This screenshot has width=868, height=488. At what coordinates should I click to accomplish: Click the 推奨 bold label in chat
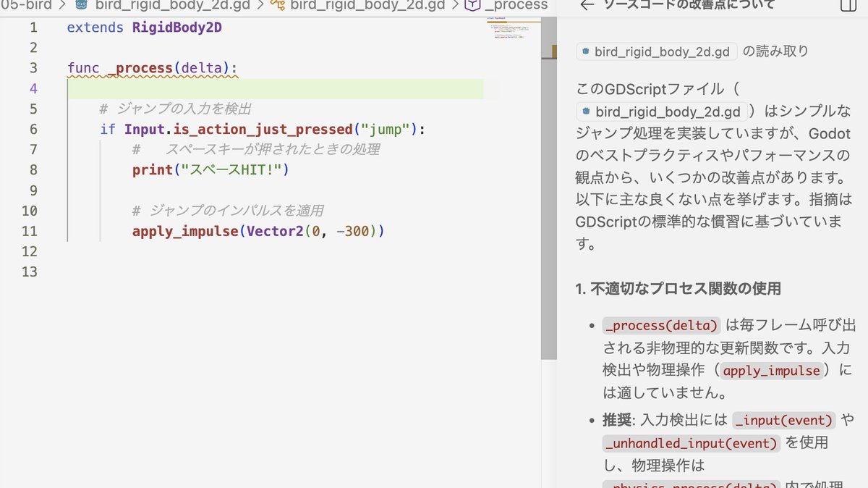point(616,420)
